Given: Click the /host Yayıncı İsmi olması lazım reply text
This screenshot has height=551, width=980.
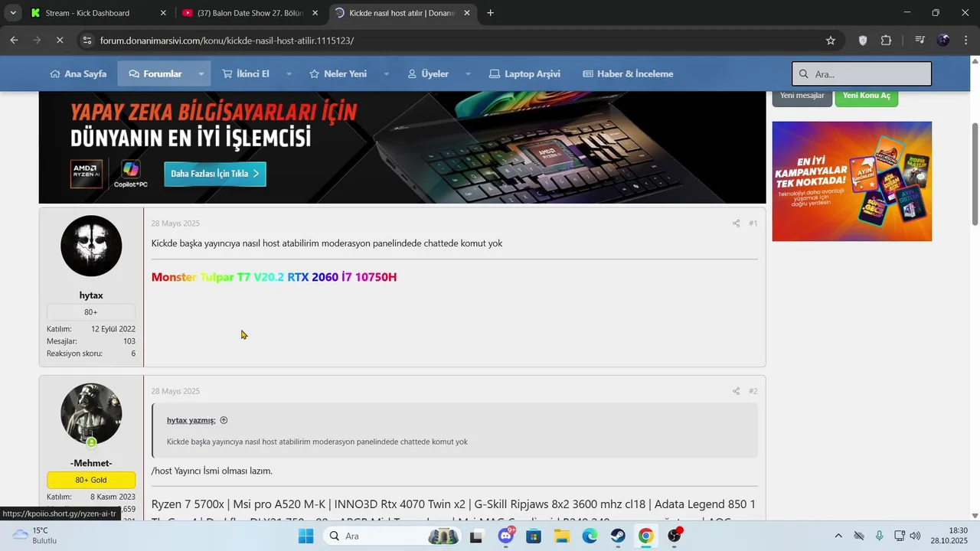Looking at the screenshot, I should pyautogui.click(x=212, y=471).
